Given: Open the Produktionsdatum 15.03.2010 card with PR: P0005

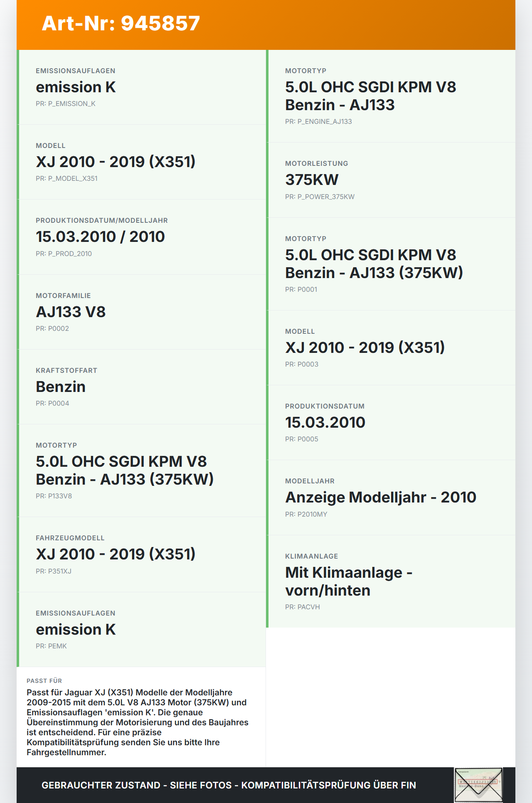Looking at the screenshot, I should [x=391, y=423].
